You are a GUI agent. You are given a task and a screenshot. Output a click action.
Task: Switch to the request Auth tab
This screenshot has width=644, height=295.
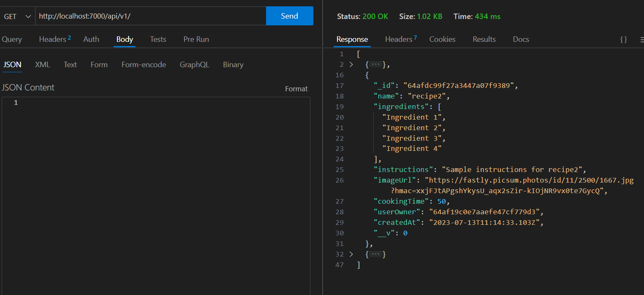pyautogui.click(x=91, y=39)
